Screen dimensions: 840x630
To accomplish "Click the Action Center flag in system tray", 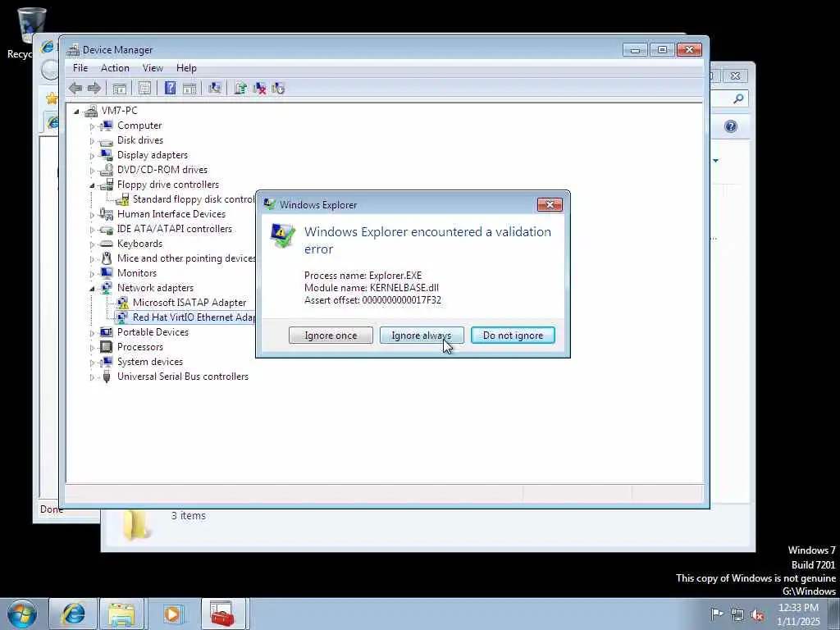I will (x=717, y=614).
